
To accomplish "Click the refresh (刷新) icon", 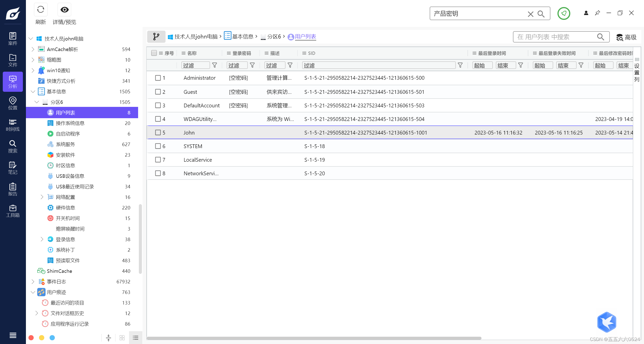I will (x=41, y=10).
